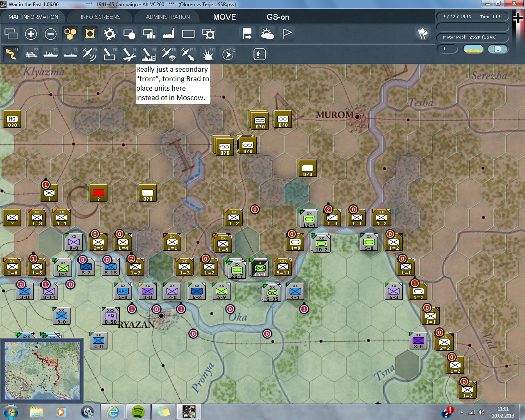Screen dimensions: 525x420
Task: Select the 5=11 Soviet infantry unit
Action: 283,267
